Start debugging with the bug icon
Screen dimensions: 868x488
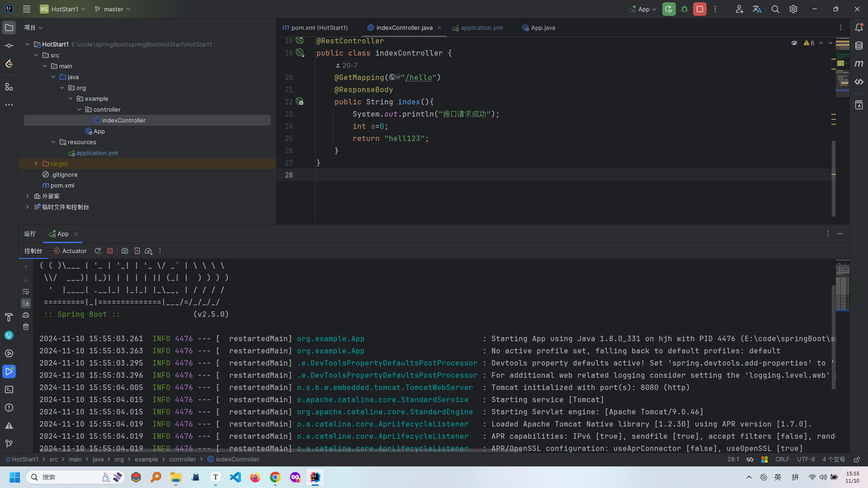(684, 9)
